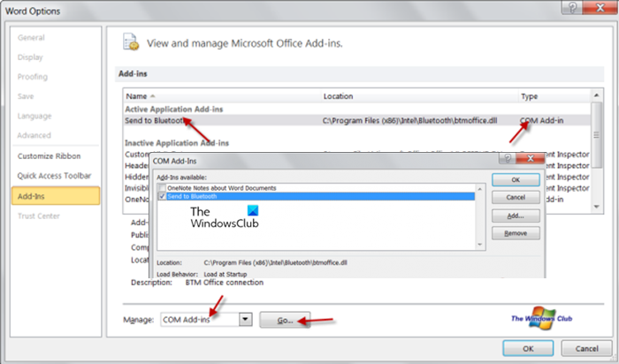Sort by the Type column header
The width and height of the screenshot is (619, 364).
tap(529, 96)
